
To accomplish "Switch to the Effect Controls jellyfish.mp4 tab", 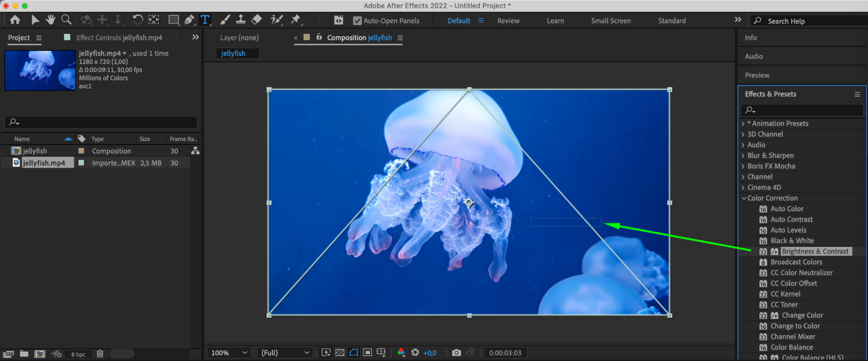I will tap(119, 38).
